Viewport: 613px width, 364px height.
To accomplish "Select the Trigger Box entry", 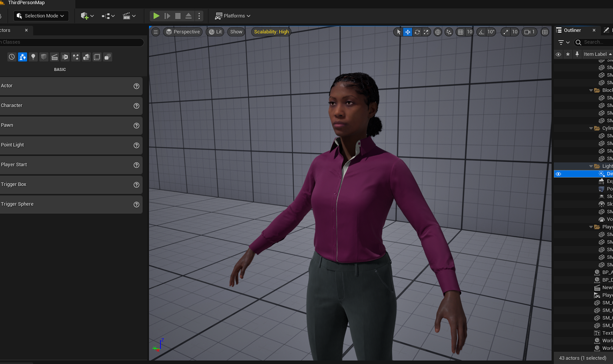I will (x=71, y=185).
